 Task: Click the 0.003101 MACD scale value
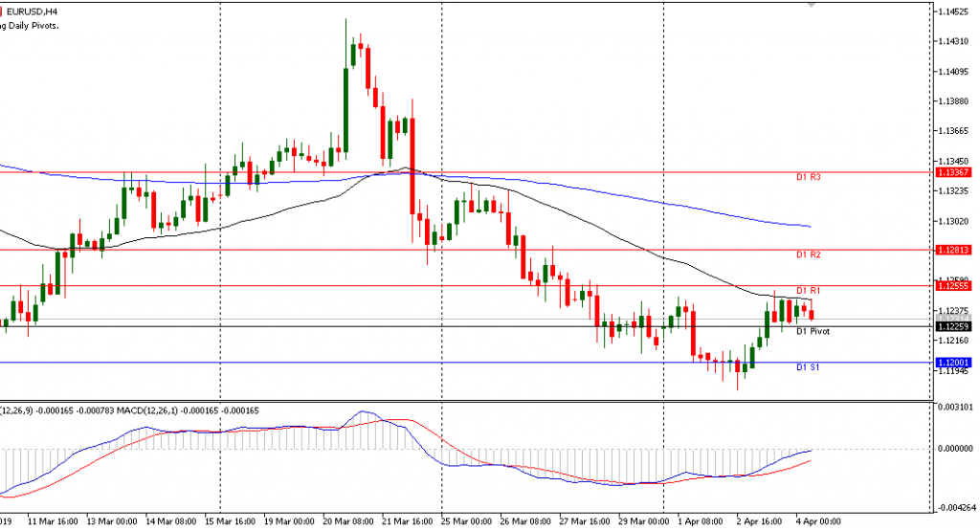pos(957,408)
